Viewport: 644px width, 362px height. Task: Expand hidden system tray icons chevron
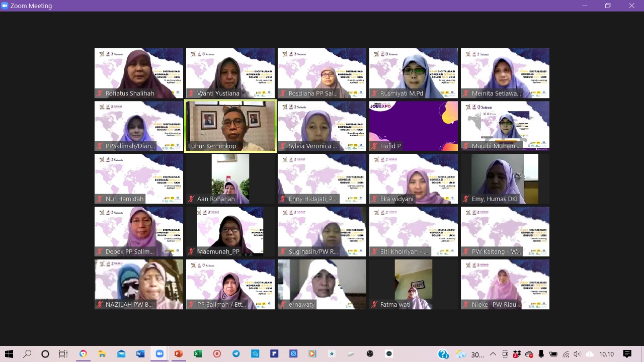tap(493, 354)
